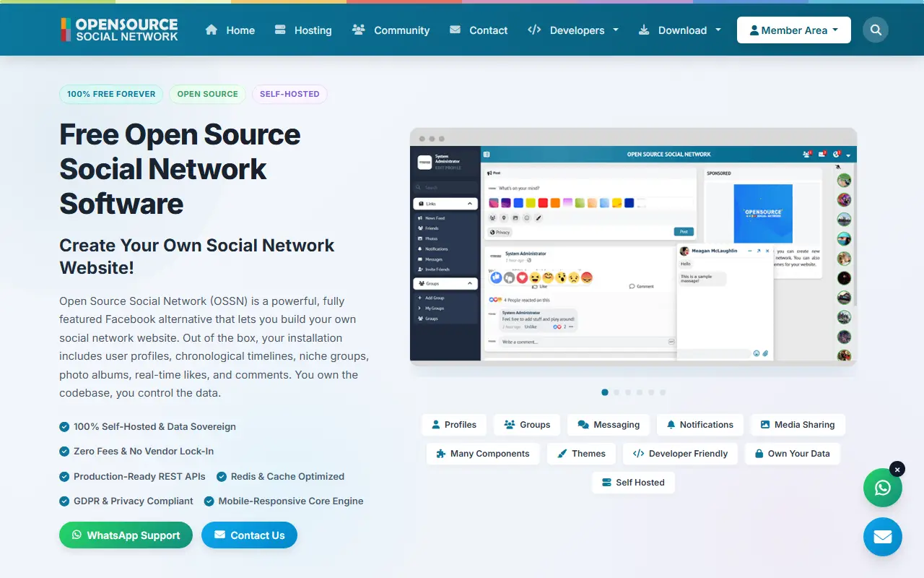Viewport: 924px width, 578px height.
Task: Click the Developers code brackets icon
Action: tap(534, 30)
